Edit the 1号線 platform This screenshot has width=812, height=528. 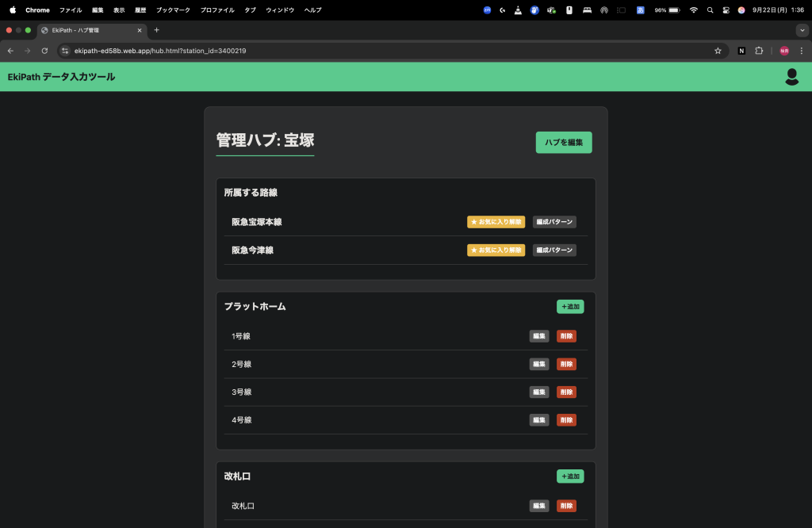pos(539,336)
